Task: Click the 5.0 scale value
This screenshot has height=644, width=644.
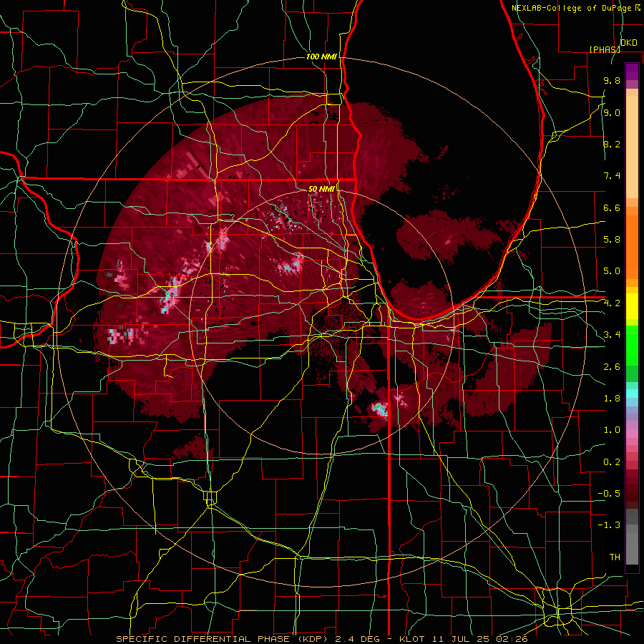Action: coord(612,271)
